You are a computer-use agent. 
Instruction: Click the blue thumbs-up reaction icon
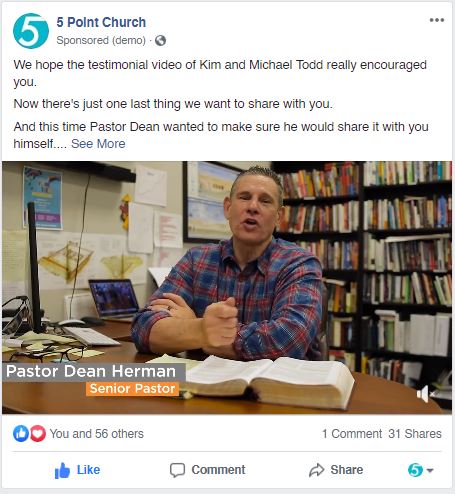(x=21, y=434)
